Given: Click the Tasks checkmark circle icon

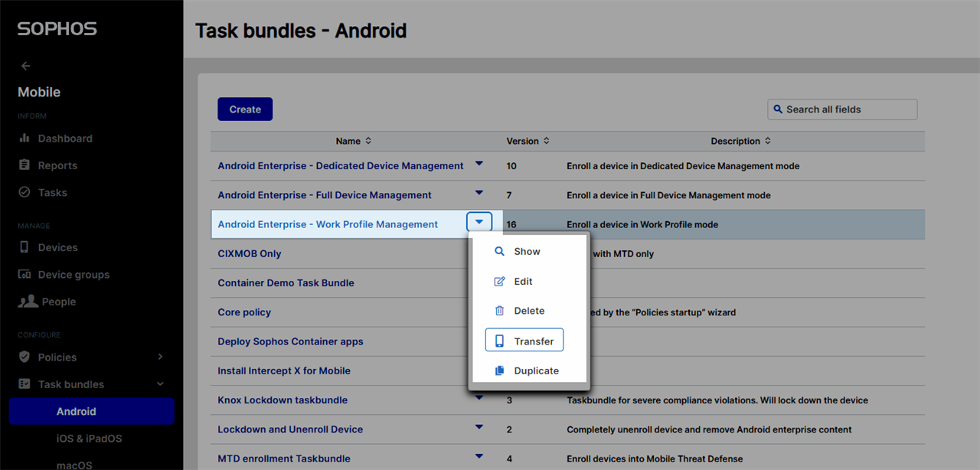Looking at the screenshot, I should 24,192.
